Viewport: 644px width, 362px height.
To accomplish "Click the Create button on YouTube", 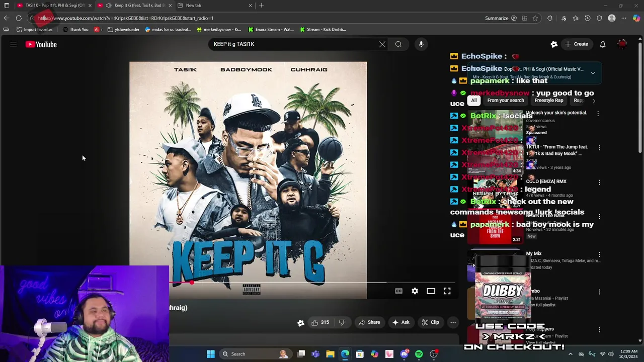I will (x=577, y=44).
